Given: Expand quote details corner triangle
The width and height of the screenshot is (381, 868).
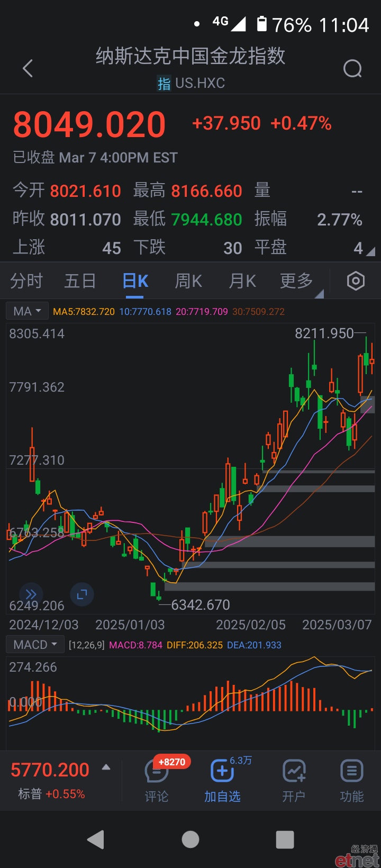Looking at the screenshot, I should (370, 252).
